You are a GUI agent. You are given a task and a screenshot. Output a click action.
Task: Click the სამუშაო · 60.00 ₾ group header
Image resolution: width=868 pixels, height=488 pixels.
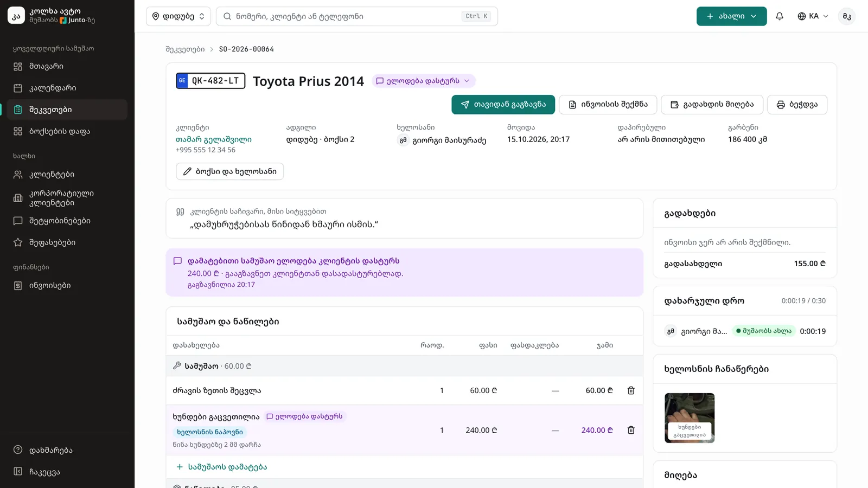(404, 366)
